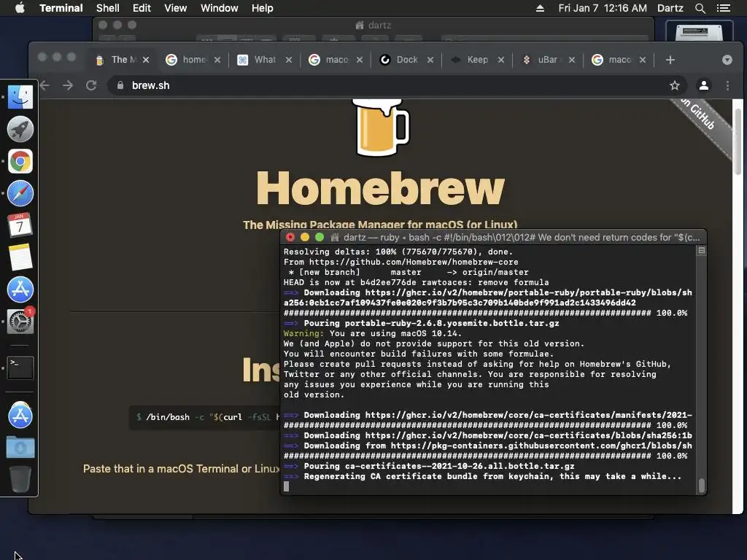Close the Dock browser tab

(430, 60)
